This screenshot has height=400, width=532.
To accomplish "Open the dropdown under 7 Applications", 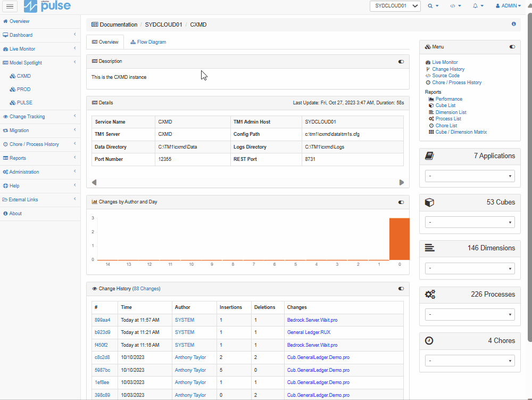I will (x=470, y=176).
